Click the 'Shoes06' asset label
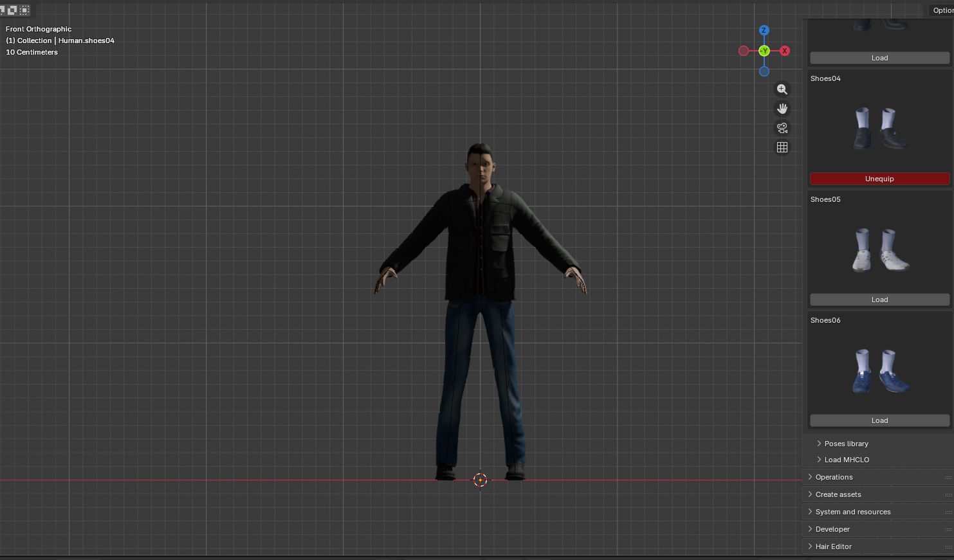Image resolution: width=954 pixels, height=560 pixels. (825, 320)
